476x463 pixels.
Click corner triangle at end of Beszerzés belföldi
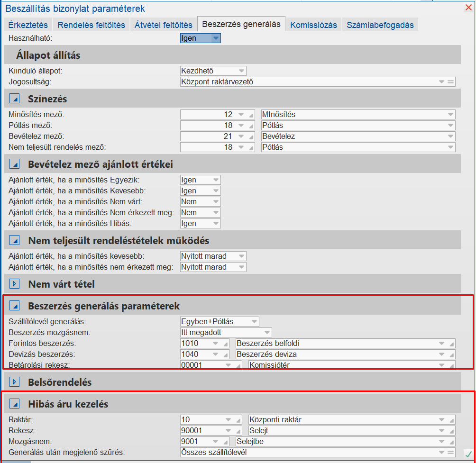452,344
